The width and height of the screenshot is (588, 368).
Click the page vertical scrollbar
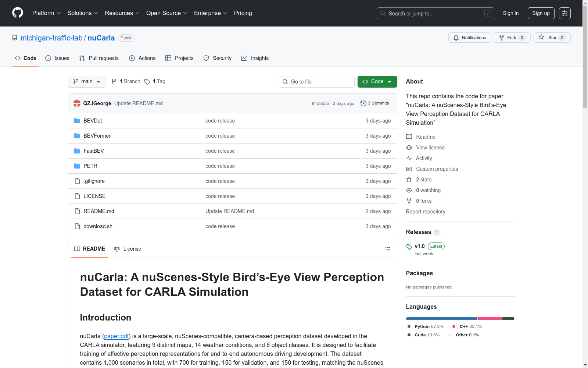point(585,184)
